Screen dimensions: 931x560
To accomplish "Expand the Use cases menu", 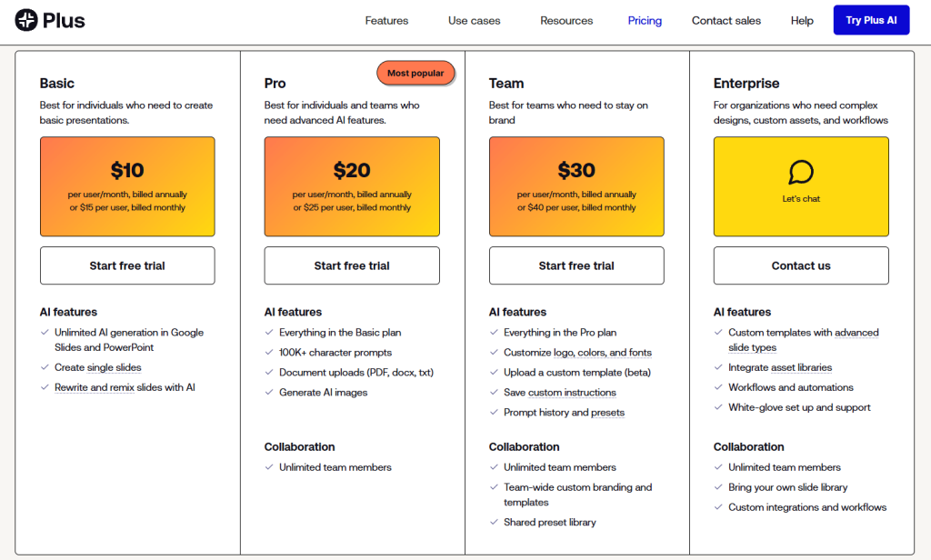I will point(474,21).
